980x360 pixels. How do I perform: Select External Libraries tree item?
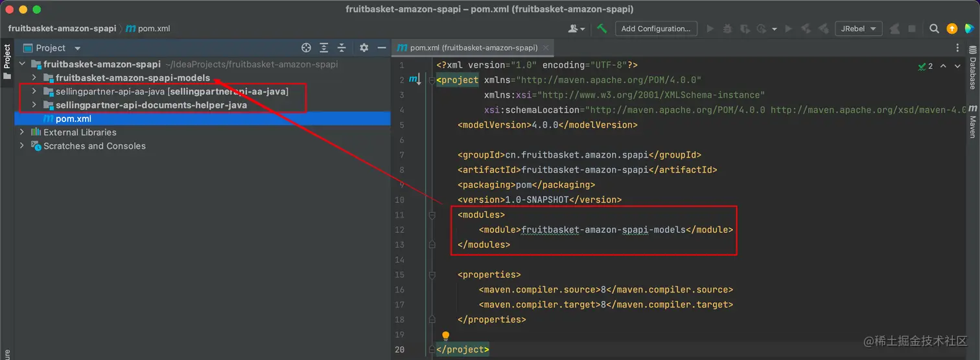[x=80, y=132]
